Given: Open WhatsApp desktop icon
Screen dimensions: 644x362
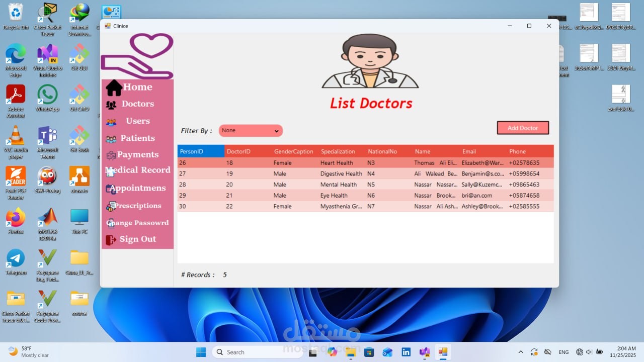Looking at the screenshot, I should coord(47,98).
